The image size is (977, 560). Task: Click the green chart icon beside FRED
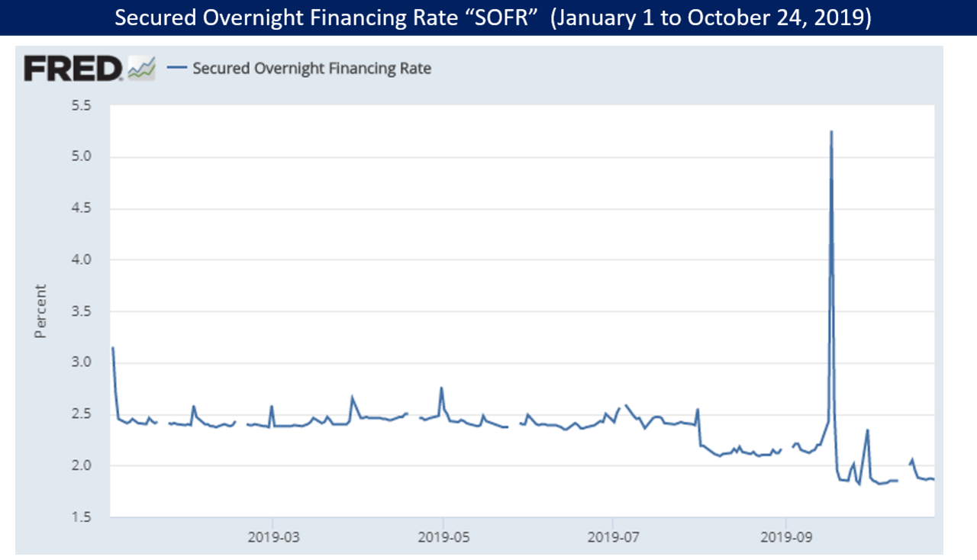point(141,68)
